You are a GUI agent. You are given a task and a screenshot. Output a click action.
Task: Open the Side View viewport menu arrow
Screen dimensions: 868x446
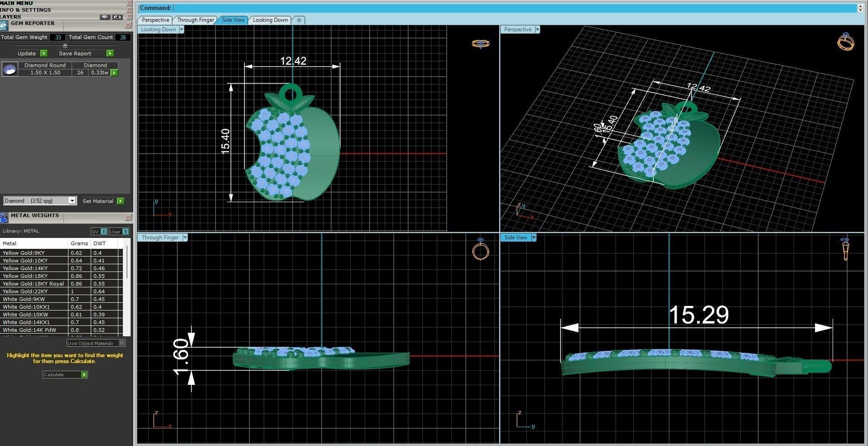[x=534, y=238]
